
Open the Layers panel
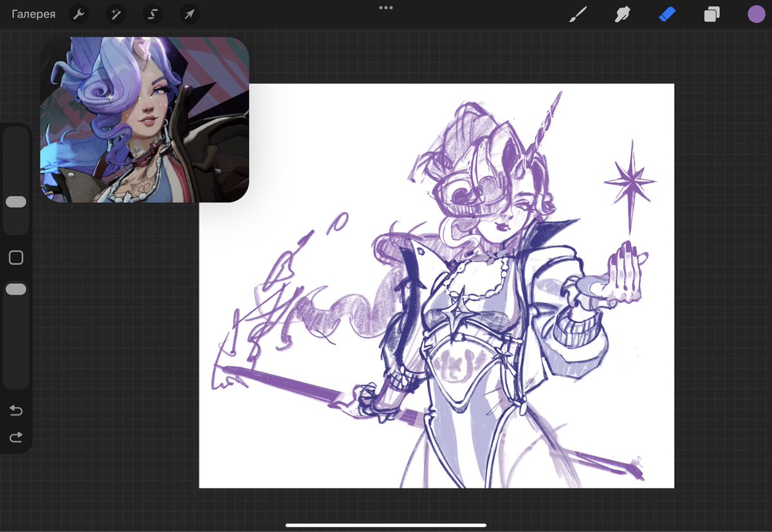pos(712,14)
